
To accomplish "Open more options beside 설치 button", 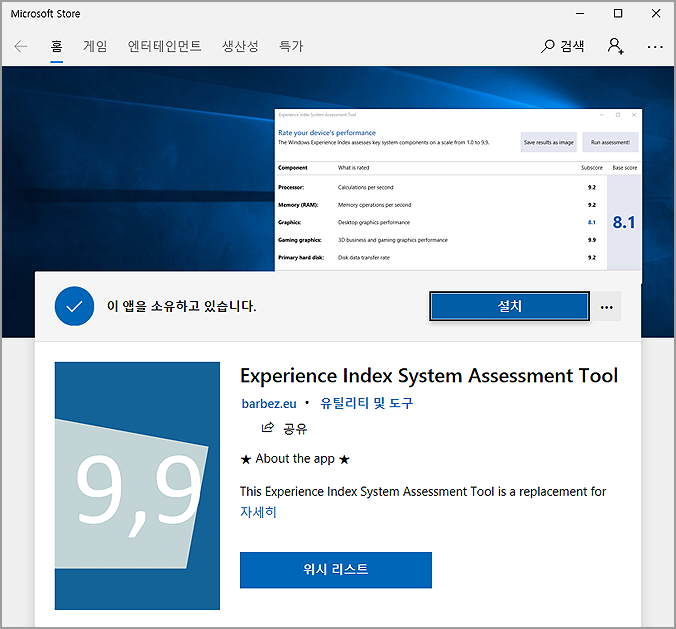I will [x=607, y=307].
